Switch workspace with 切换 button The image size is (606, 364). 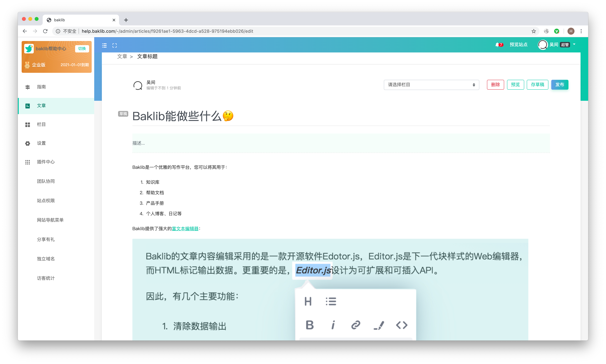coord(82,49)
